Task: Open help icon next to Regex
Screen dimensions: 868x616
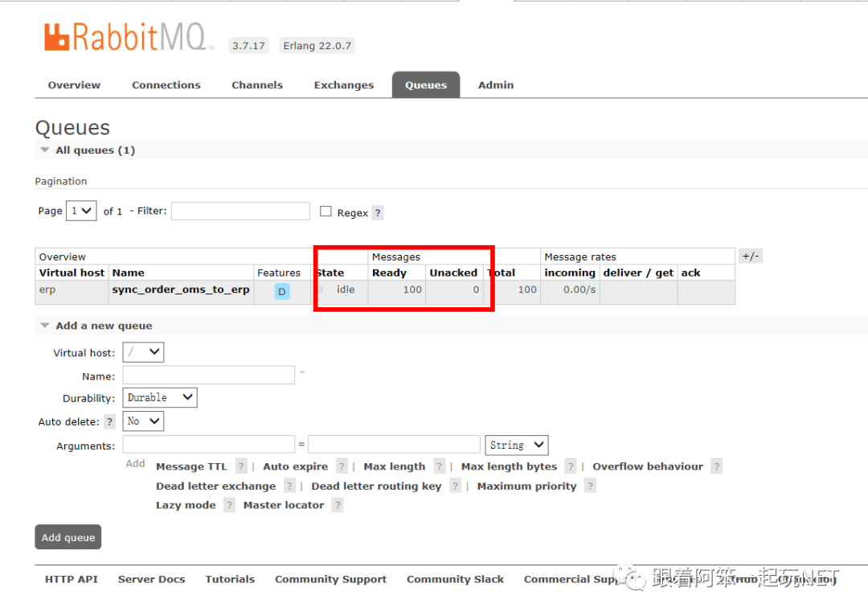Action: pos(378,213)
